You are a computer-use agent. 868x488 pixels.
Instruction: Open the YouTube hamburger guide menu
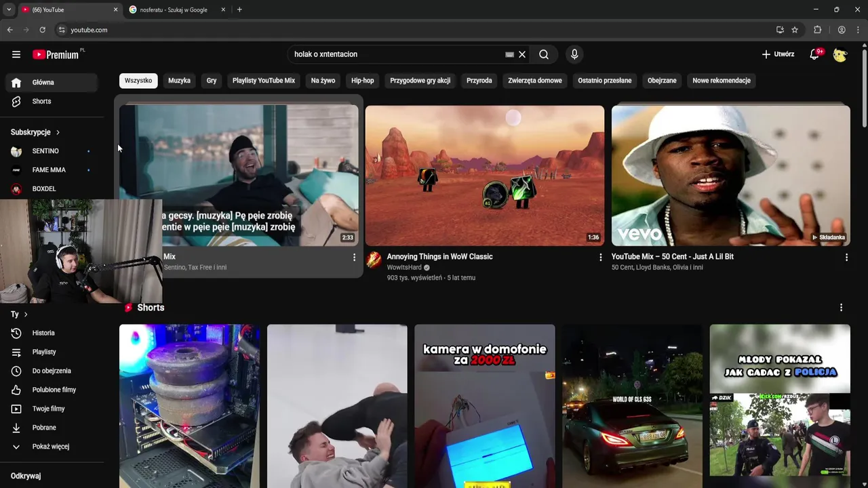point(16,54)
